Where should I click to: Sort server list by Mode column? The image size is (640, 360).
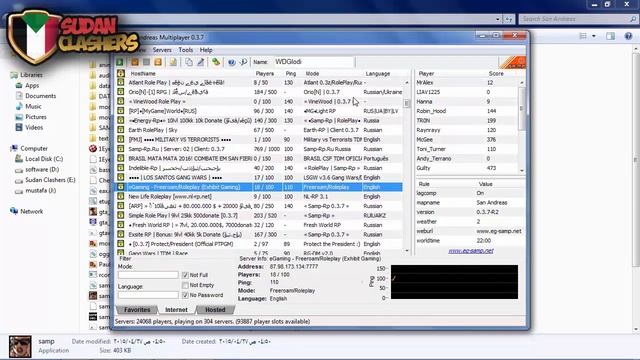pyautogui.click(x=312, y=73)
